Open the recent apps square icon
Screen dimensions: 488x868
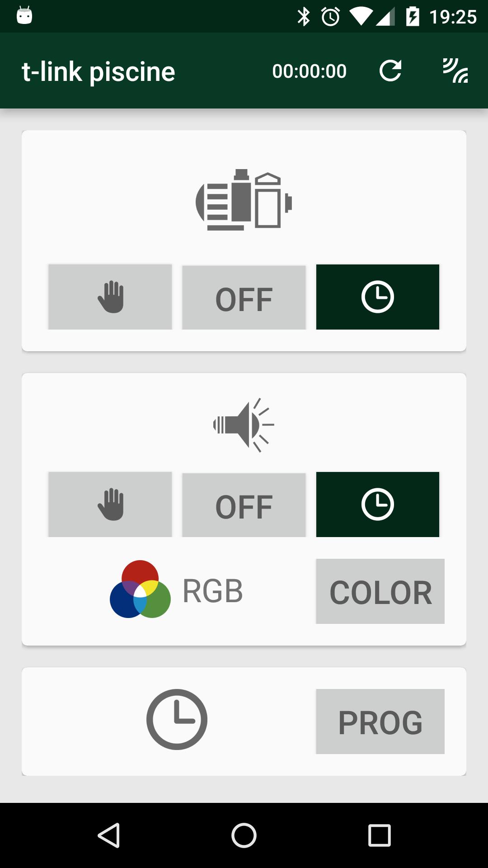tap(379, 835)
